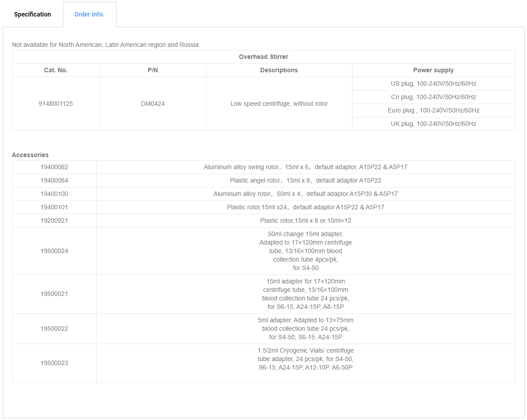Click the Power supply column header

434,70
